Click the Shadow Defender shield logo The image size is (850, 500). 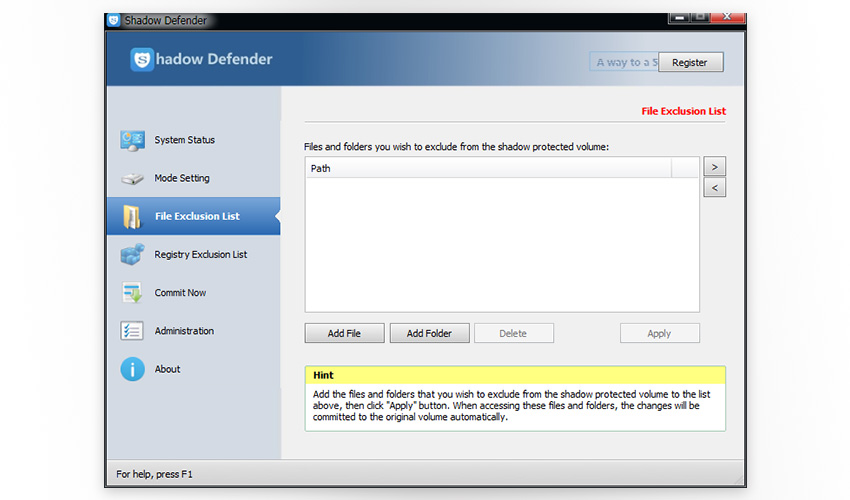pos(142,60)
